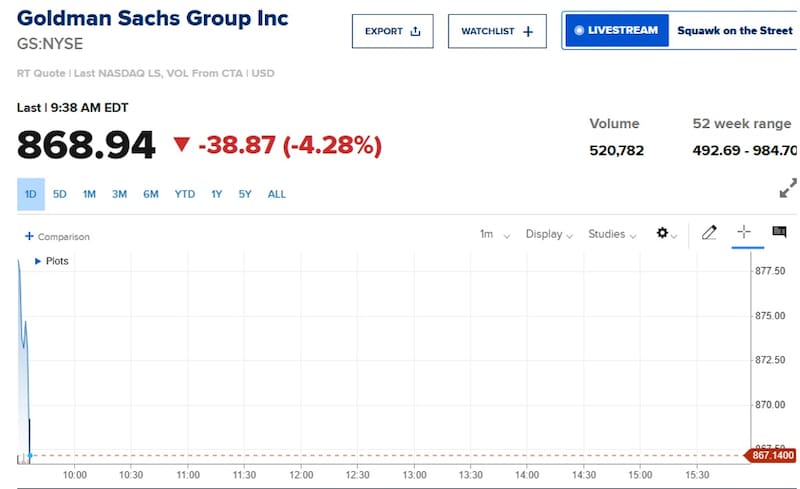The height and width of the screenshot is (489, 800).
Task: Click the chart tooltip flag icon
Action: click(779, 232)
